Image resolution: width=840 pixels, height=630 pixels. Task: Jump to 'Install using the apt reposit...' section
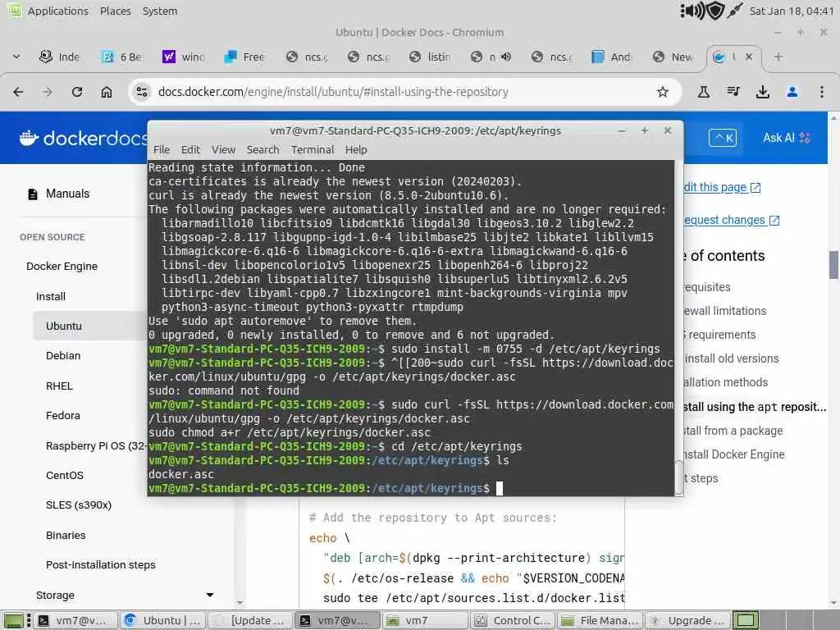coord(755,407)
